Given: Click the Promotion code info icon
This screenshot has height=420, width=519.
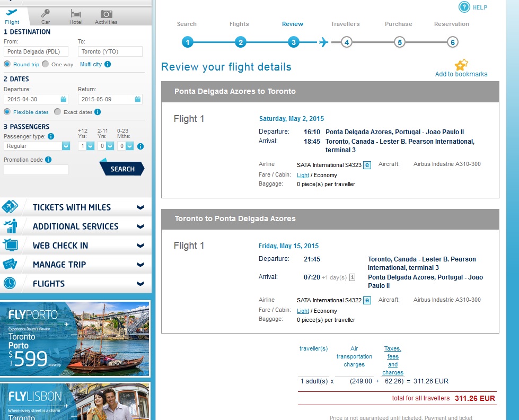Looking at the screenshot, I should 48,160.
